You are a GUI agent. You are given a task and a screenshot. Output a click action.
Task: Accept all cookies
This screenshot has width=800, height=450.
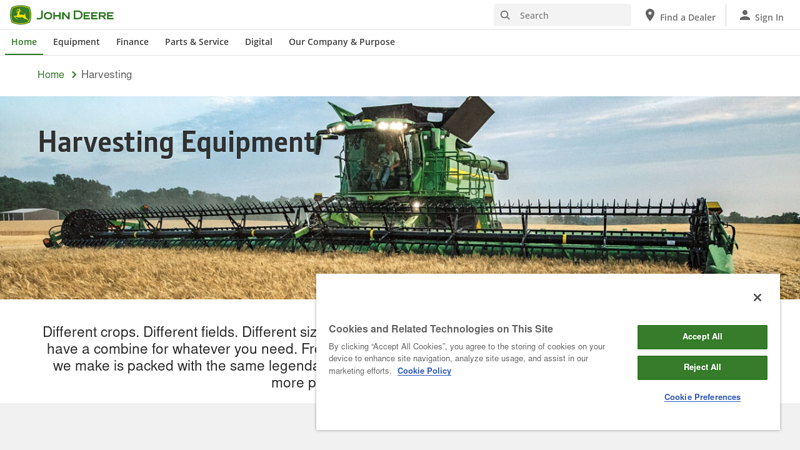coord(702,337)
